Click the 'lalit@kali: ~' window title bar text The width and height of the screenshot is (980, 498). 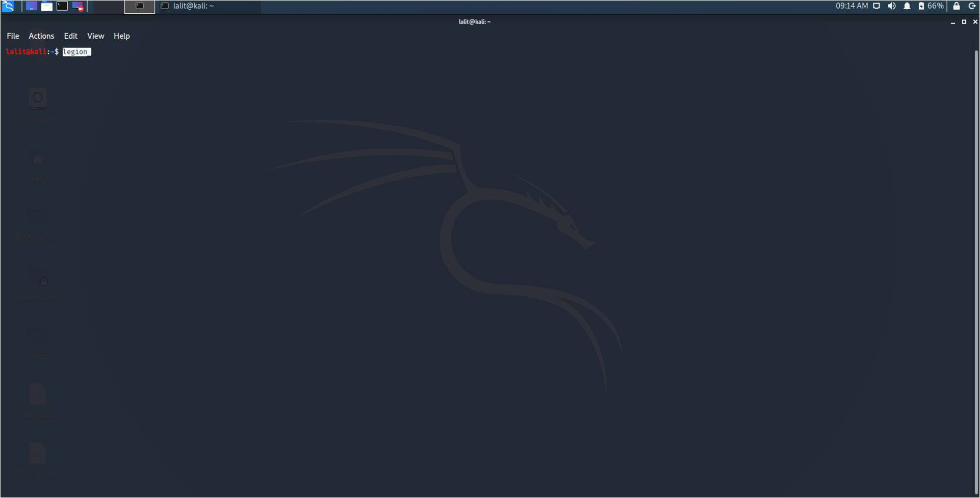(474, 22)
